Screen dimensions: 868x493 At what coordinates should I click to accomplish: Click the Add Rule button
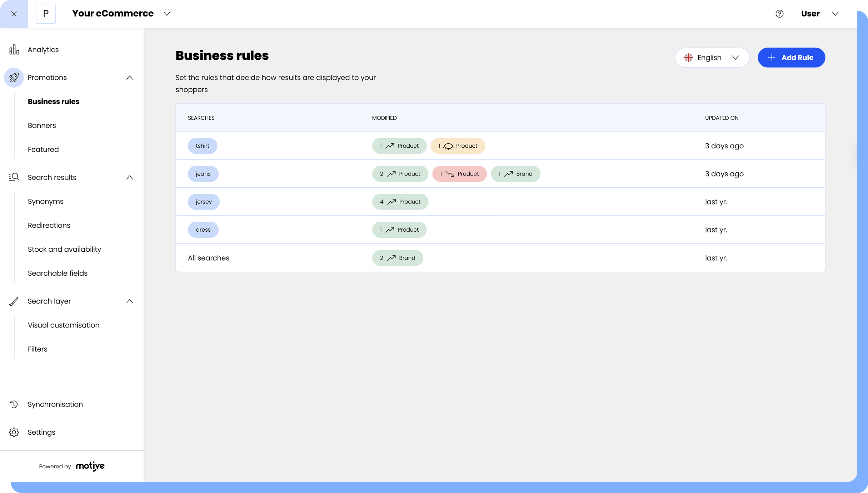click(791, 58)
